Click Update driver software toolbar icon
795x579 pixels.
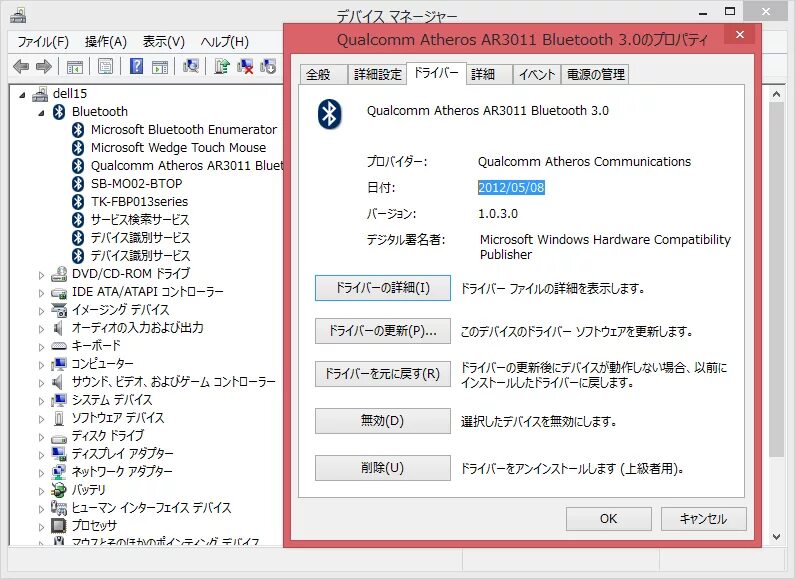point(222,66)
